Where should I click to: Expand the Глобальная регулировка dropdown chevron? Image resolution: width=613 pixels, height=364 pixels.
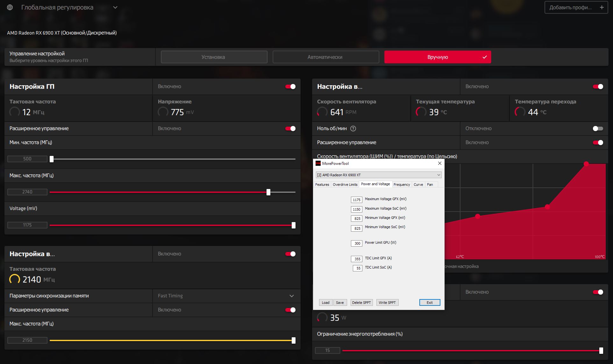(x=115, y=7)
